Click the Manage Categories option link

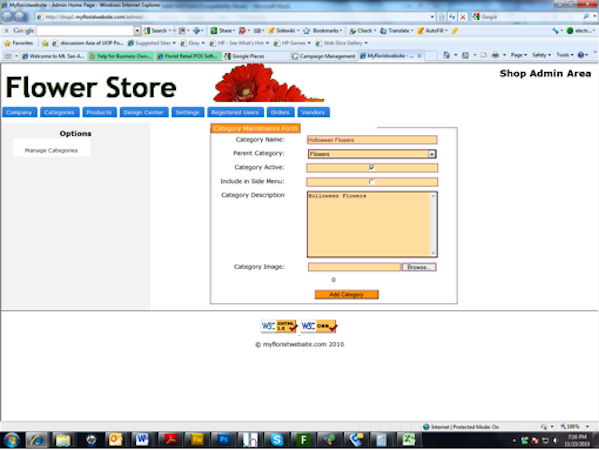click(x=51, y=151)
